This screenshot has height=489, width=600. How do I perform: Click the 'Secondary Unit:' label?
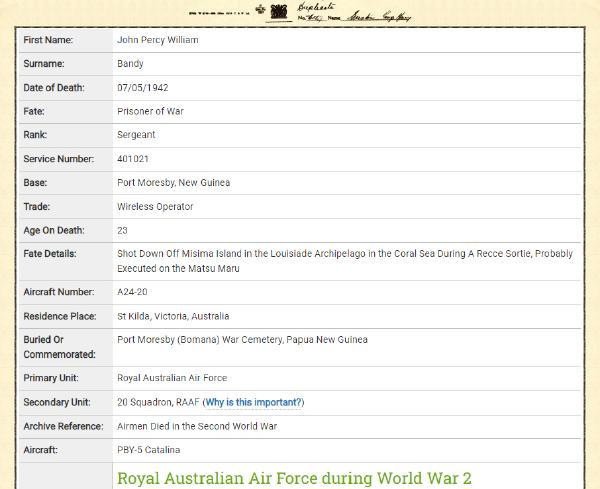pos(57,403)
